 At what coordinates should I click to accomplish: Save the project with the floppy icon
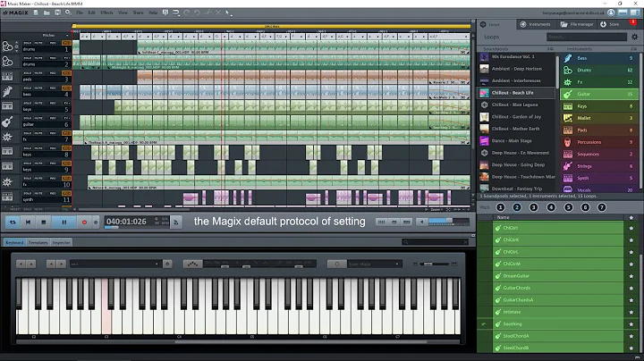point(57,13)
